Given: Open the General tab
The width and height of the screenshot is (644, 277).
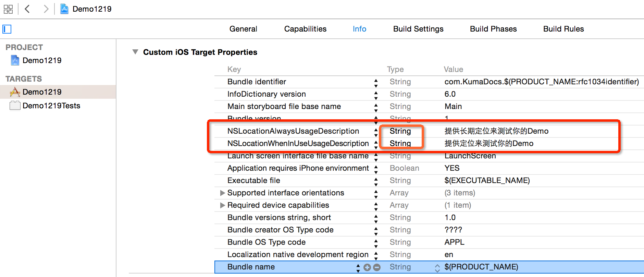Looking at the screenshot, I should coord(243,29).
